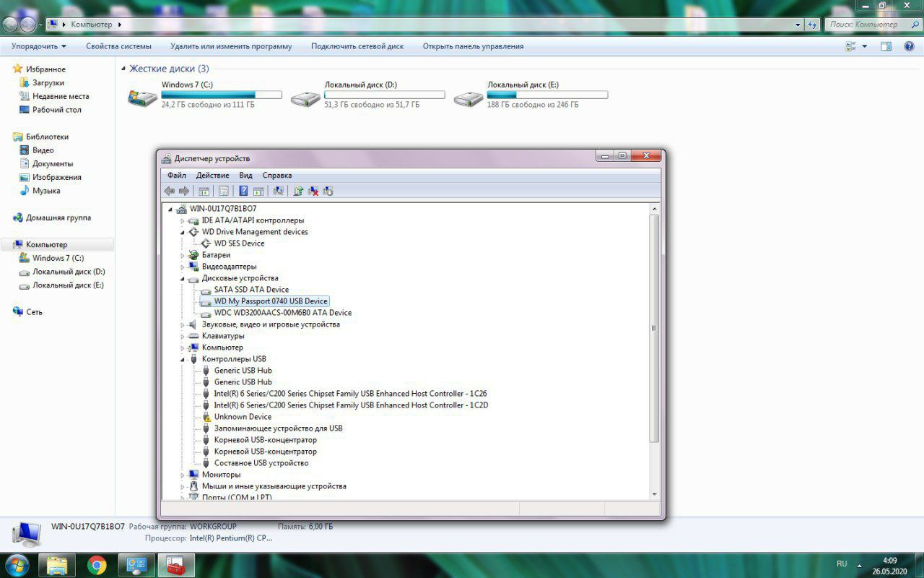The width and height of the screenshot is (924, 578).
Task: Click the Disable device icon in the toolbar
Action: tap(328, 191)
